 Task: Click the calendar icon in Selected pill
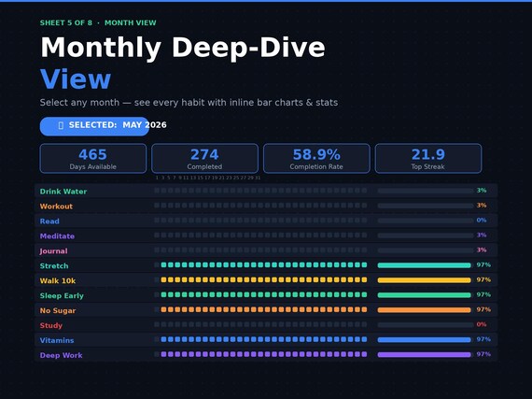click(61, 125)
